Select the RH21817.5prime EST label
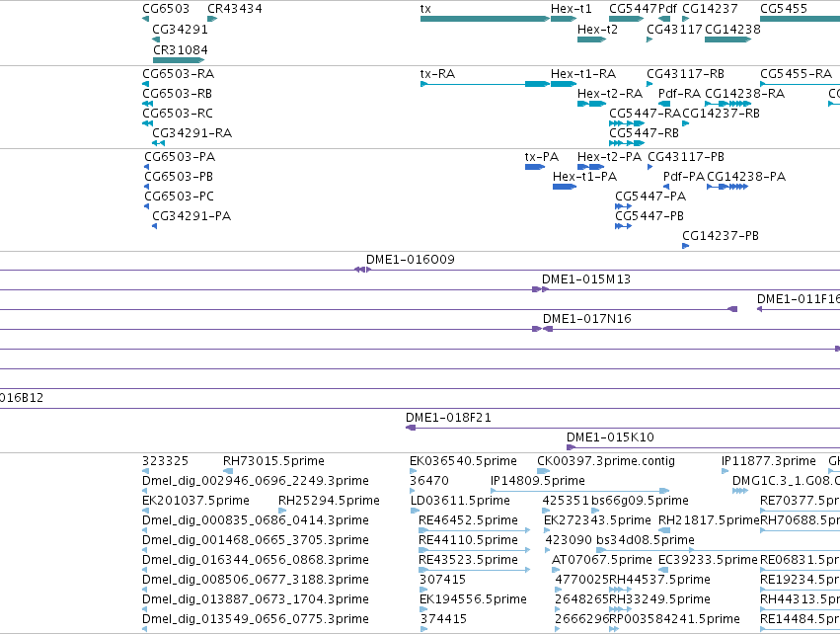 pos(709,520)
